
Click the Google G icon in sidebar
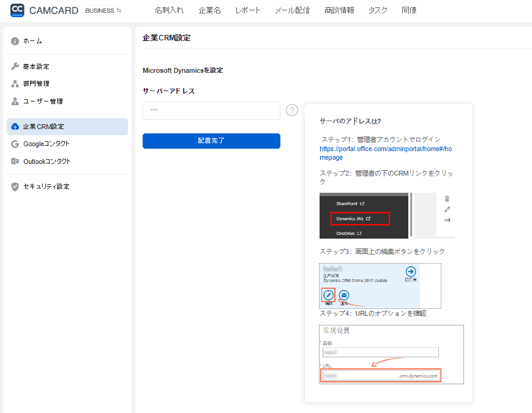(x=15, y=144)
